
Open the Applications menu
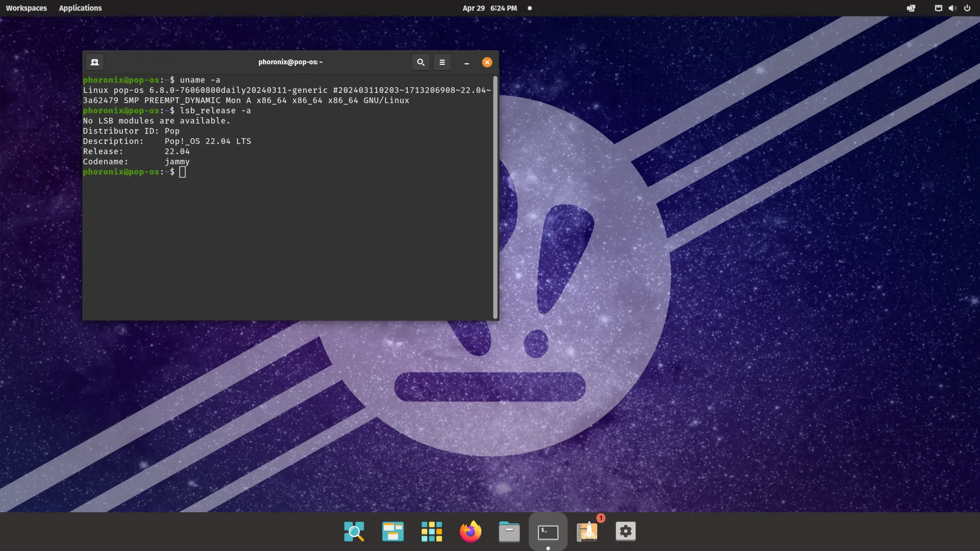point(80,8)
